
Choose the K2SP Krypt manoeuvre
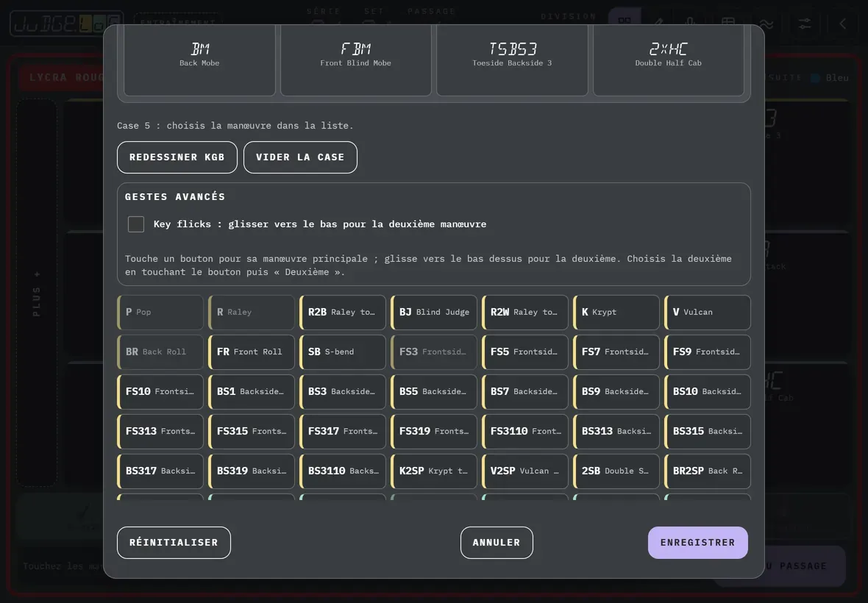(434, 471)
